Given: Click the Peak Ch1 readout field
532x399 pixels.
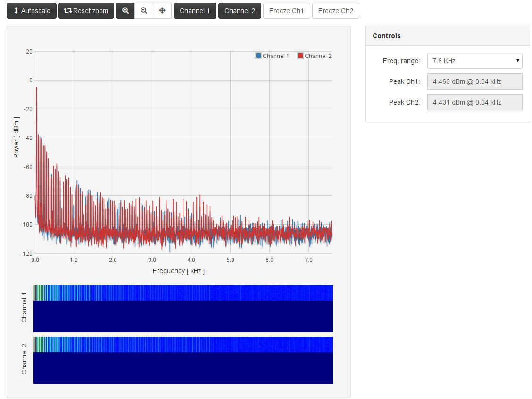Looking at the screenshot, I should tap(474, 81).
